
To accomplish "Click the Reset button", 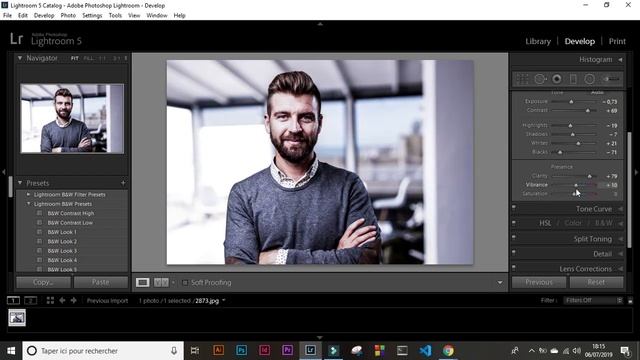I will [x=596, y=282].
